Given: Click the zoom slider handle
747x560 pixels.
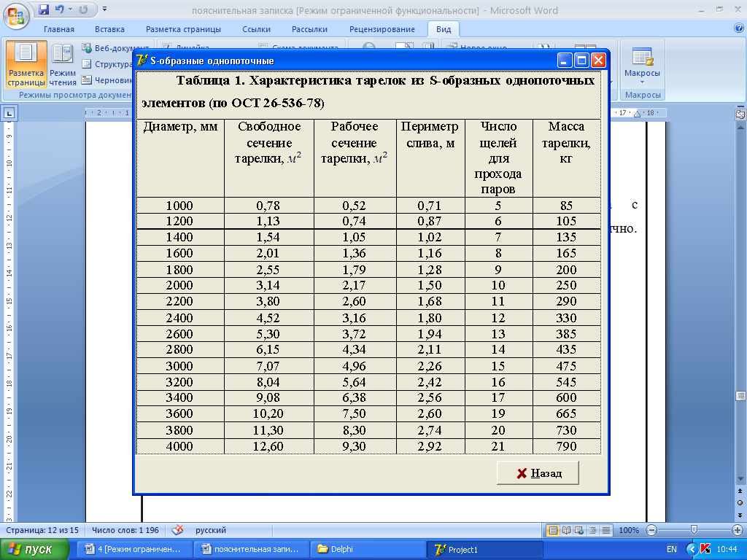Looking at the screenshot, I should pyautogui.click(x=694, y=529).
